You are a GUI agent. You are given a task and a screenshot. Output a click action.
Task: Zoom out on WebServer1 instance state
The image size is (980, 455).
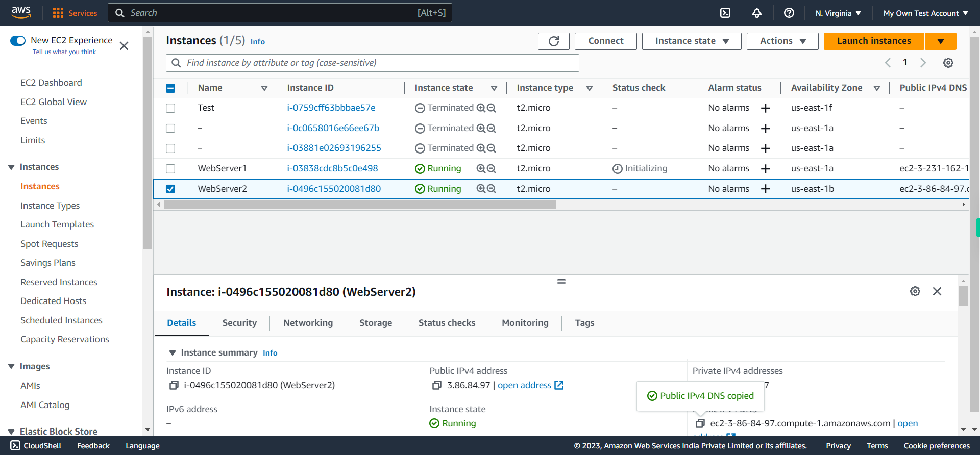point(491,168)
